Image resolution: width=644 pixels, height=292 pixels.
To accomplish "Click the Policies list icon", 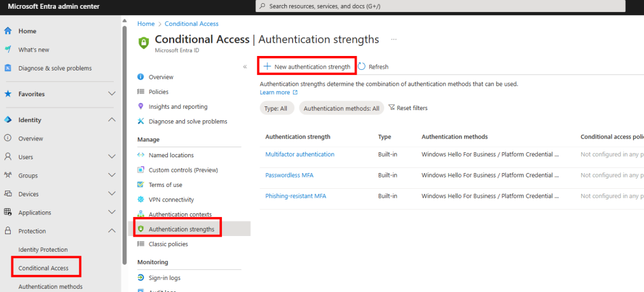I will tap(141, 92).
